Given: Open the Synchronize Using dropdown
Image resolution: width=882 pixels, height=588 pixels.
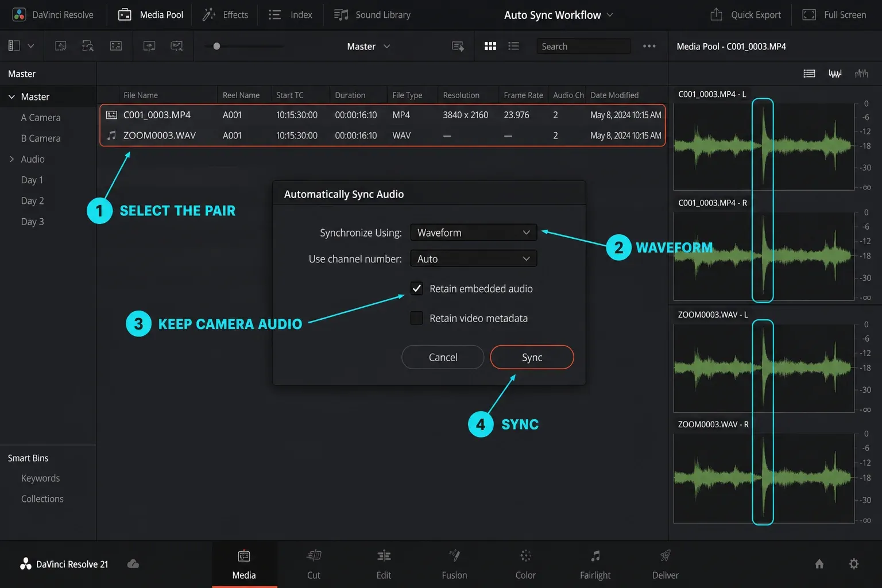Looking at the screenshot, I should 474,233.
